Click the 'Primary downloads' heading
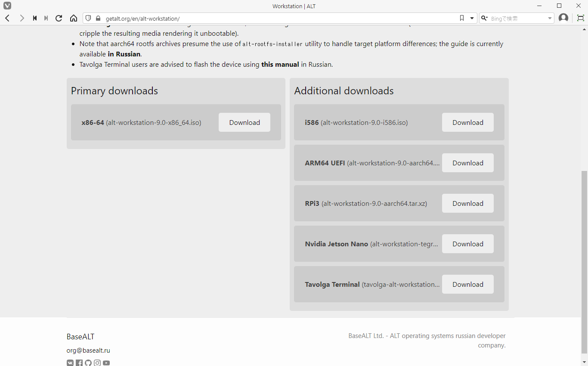Screen dimensions: 588x366 (x=115, y=91)
